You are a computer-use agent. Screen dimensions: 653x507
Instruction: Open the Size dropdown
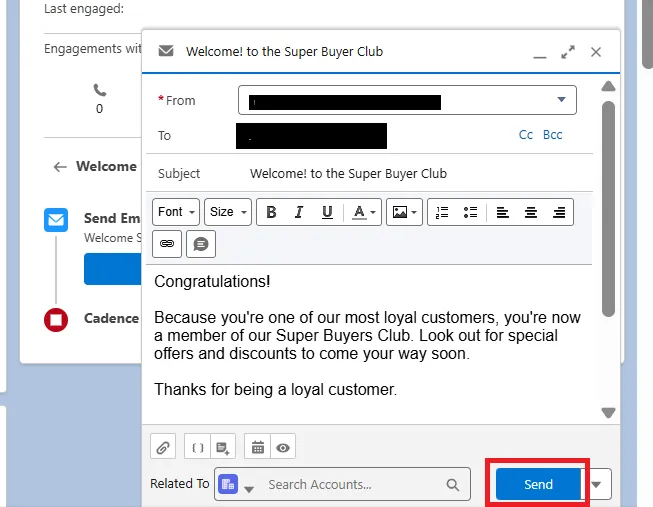click(227, 212)
